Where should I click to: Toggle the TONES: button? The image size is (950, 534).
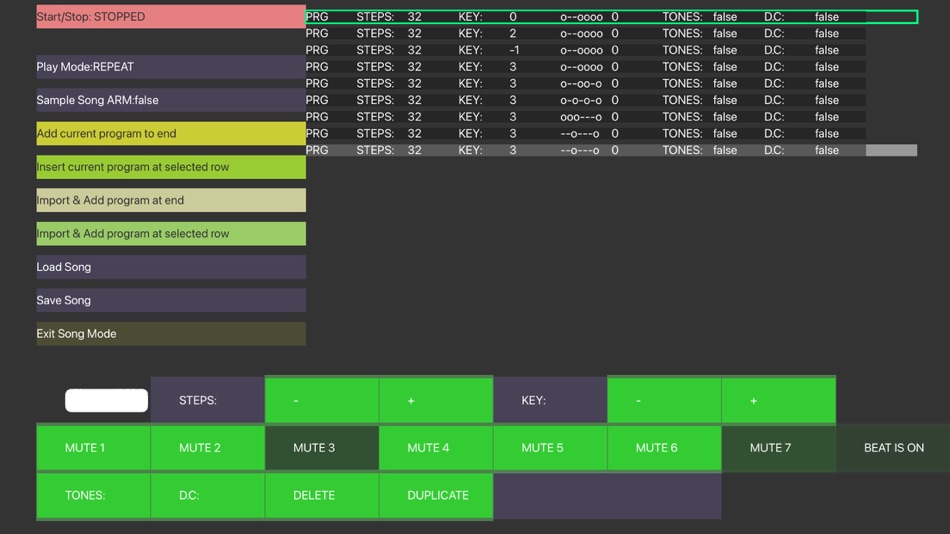93,495
